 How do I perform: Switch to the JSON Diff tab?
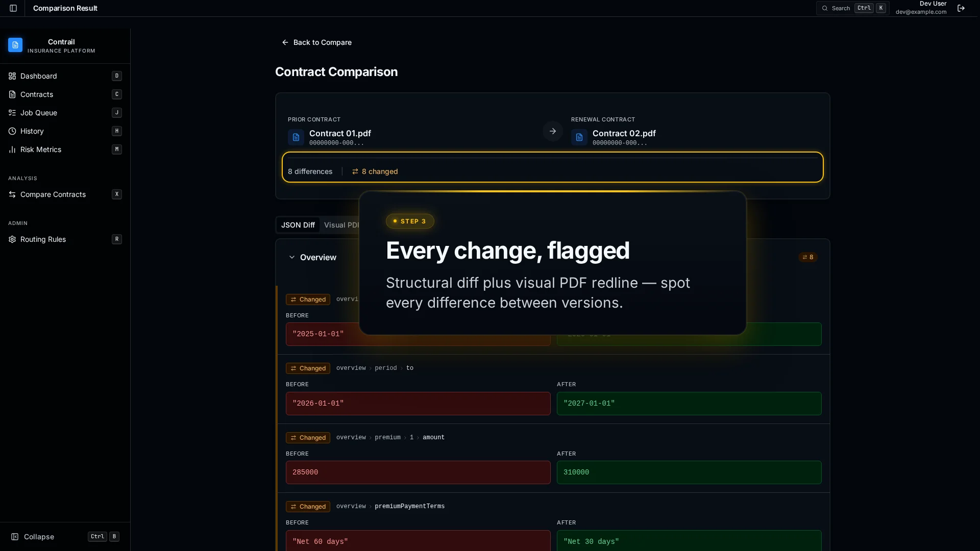click(x=298, y=225)
